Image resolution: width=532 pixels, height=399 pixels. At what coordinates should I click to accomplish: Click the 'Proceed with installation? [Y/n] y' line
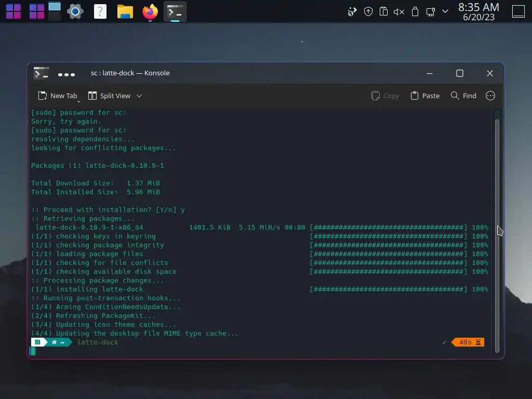point(108,210)
